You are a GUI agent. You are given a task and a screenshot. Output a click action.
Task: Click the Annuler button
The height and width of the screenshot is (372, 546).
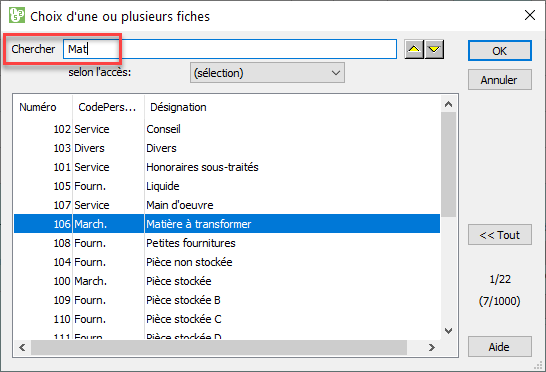tap(500, 80)
